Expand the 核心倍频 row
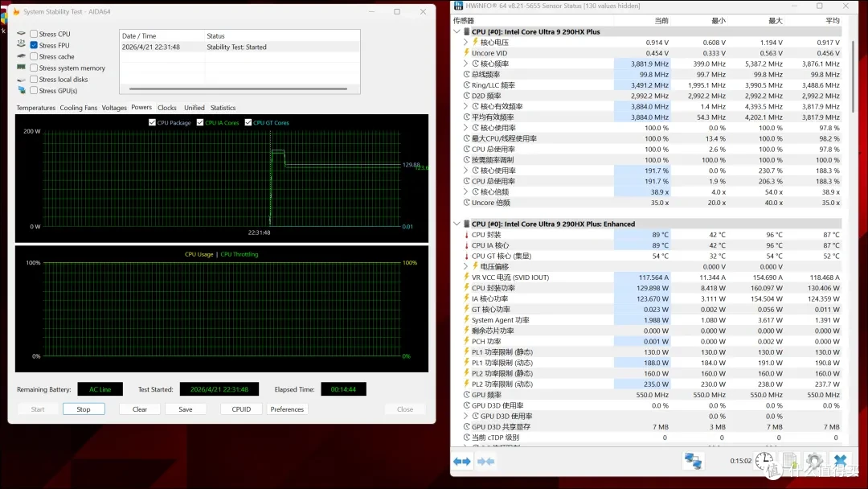Image resolution: width=868 pixels, height=489 pixels. point(465,191)
